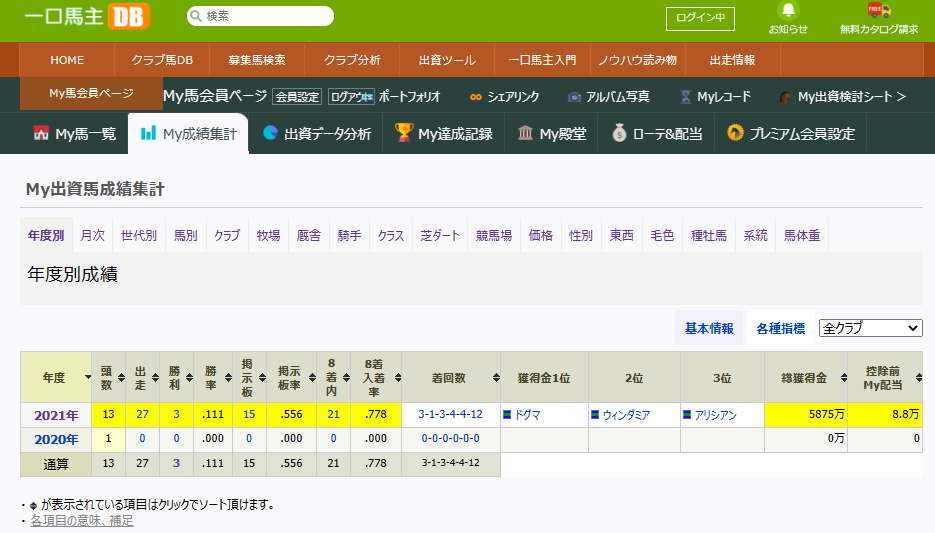Sort by 頭数 column header
935x533 pixels.
(109, 377)
